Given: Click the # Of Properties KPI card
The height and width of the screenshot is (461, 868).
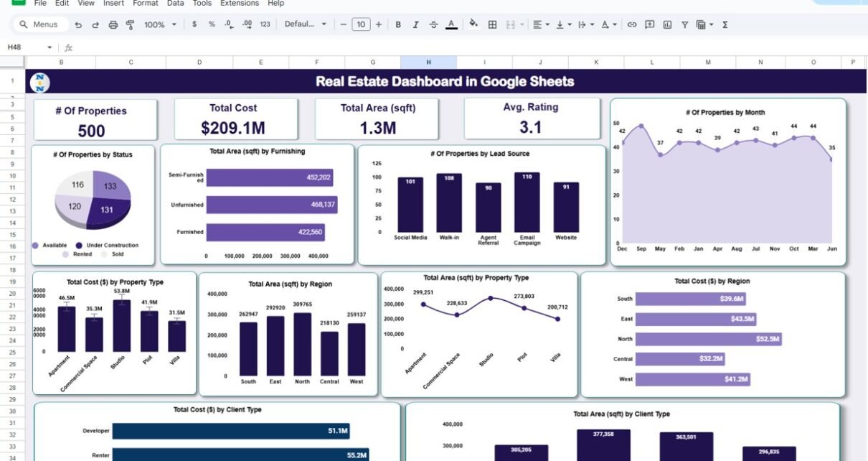Looking at the screenshot, I should pos(95,120).
